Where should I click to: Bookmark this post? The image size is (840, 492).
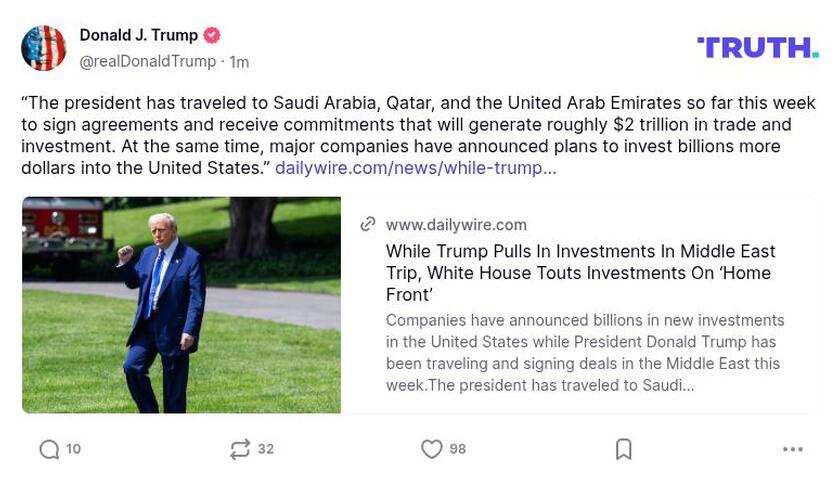click(623, 450)
